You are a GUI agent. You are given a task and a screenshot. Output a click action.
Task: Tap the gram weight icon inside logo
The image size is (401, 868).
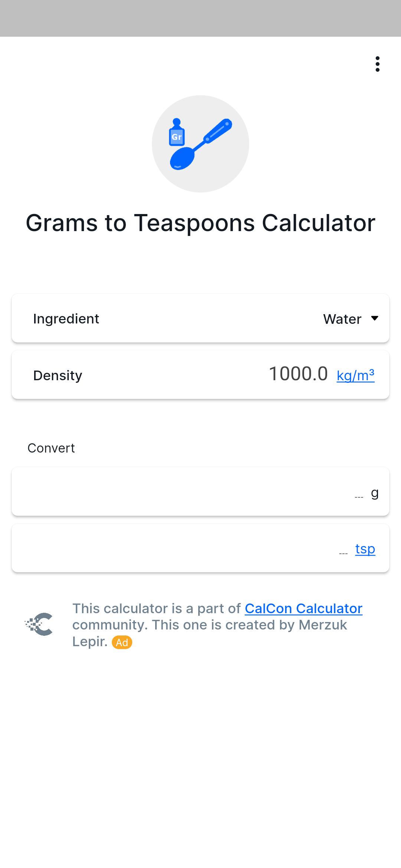(x=177, y=132)
